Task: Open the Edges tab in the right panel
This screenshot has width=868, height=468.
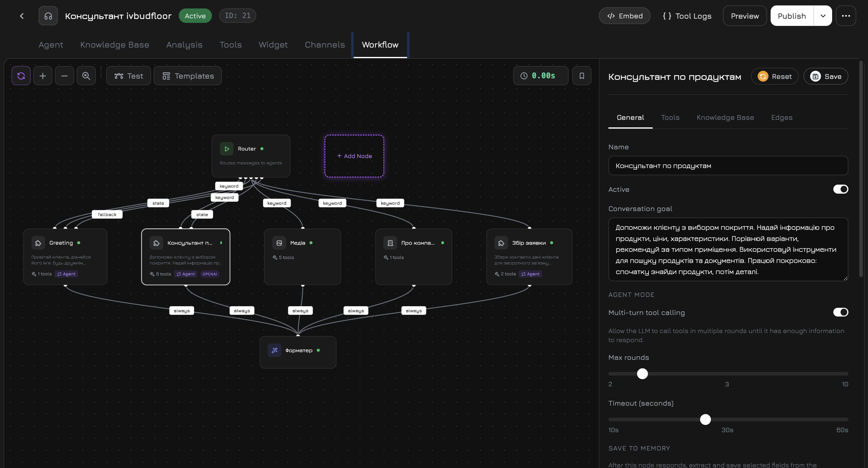Action: tap(781, 117)
